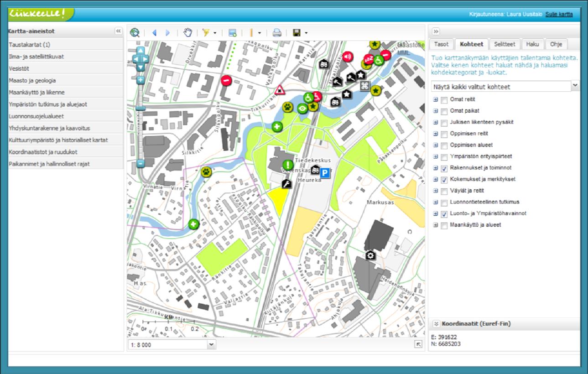Open the 1: 8 000 scale dropdown
Image resolution: width=588 pixels, height=374 pixels.
point(211,344)
